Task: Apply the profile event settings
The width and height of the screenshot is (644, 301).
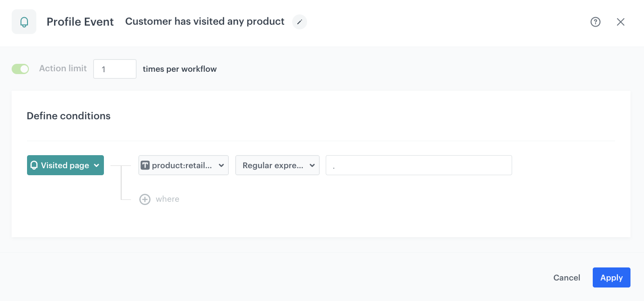Action: (x=611, y=277)
